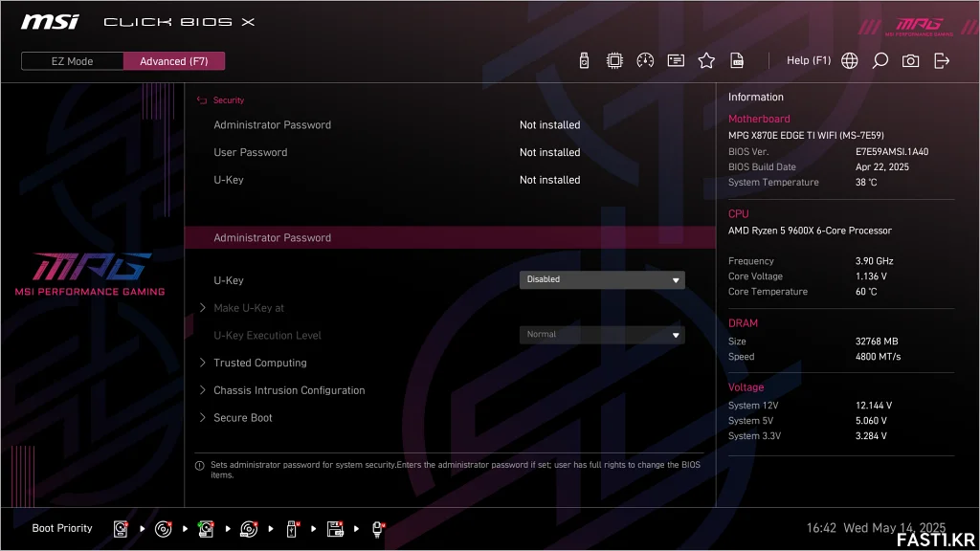Select the network cable boot icon
Screen dimensions: 980x551
click(378, 528)
